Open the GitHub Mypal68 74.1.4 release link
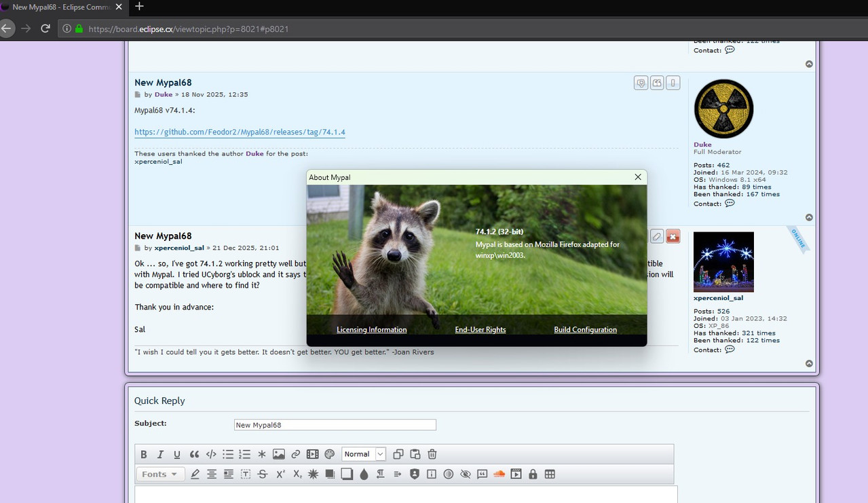Image resolution: width=868 pixels, height=503 pixels. pos(240,132)
